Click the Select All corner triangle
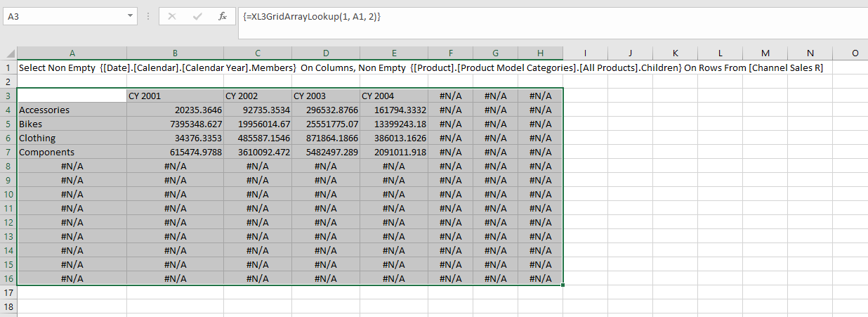This screenshot has width=868, height=317. pyautogui.click(x=8, y=53)
